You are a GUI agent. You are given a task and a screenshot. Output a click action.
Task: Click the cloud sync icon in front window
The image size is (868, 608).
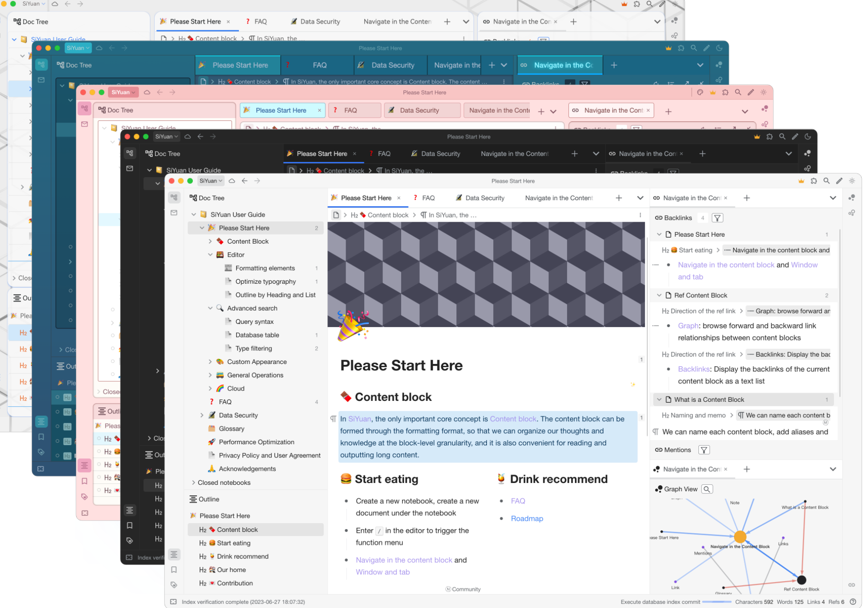tap(232, 181)
